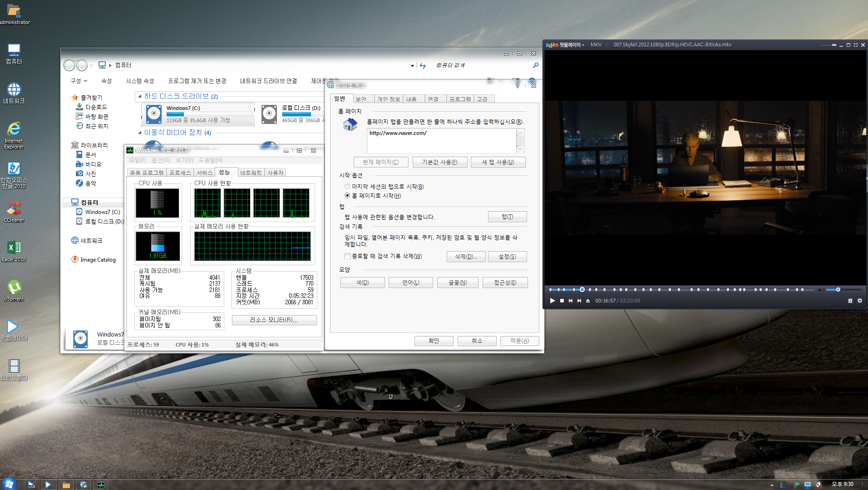Image resolution: width=868 pixels, height=490 pixels.
Task: Click Internet Options help question mark
Action: coord(518,85)
